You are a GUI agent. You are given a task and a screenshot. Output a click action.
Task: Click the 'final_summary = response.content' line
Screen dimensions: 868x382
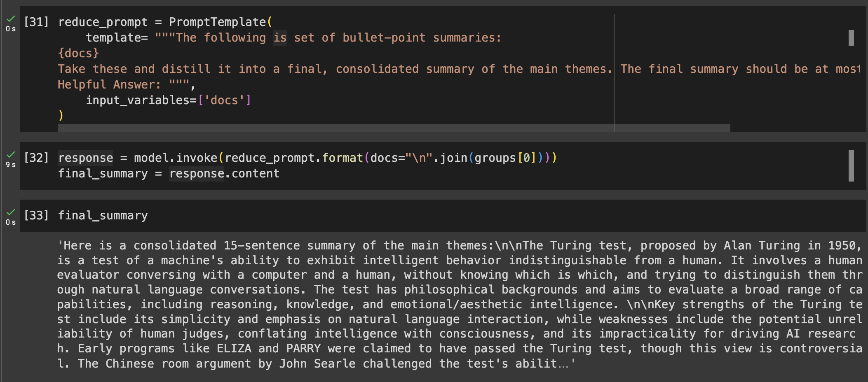[169, 173]
